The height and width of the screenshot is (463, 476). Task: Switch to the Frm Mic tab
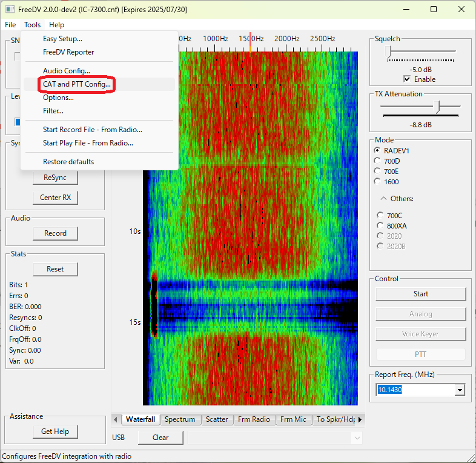293,419
